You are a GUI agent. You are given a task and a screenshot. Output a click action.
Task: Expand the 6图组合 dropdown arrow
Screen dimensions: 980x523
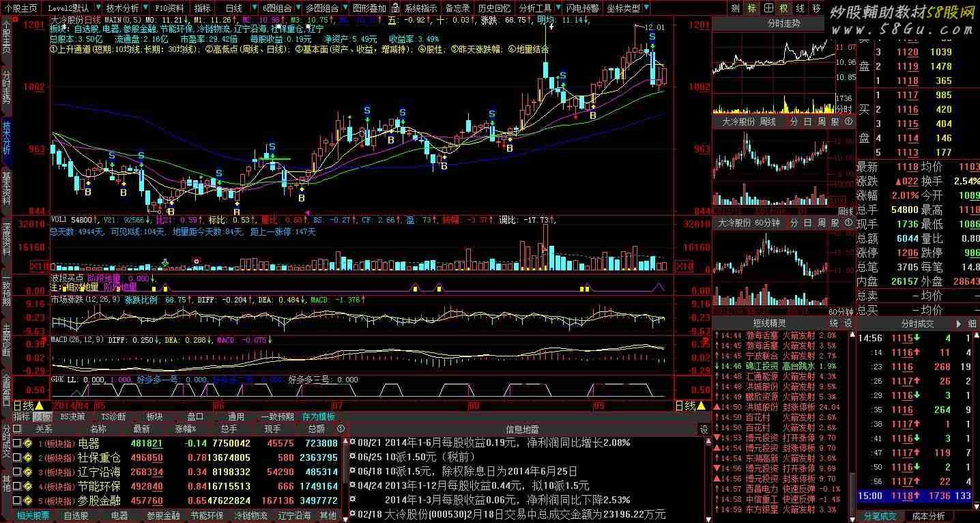coord(297,8)
